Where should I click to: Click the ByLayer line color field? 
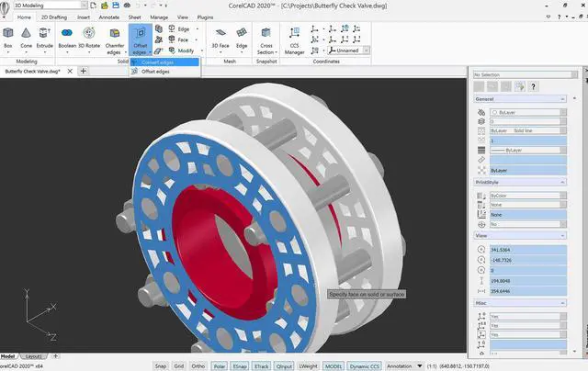[x=528, y=112]
